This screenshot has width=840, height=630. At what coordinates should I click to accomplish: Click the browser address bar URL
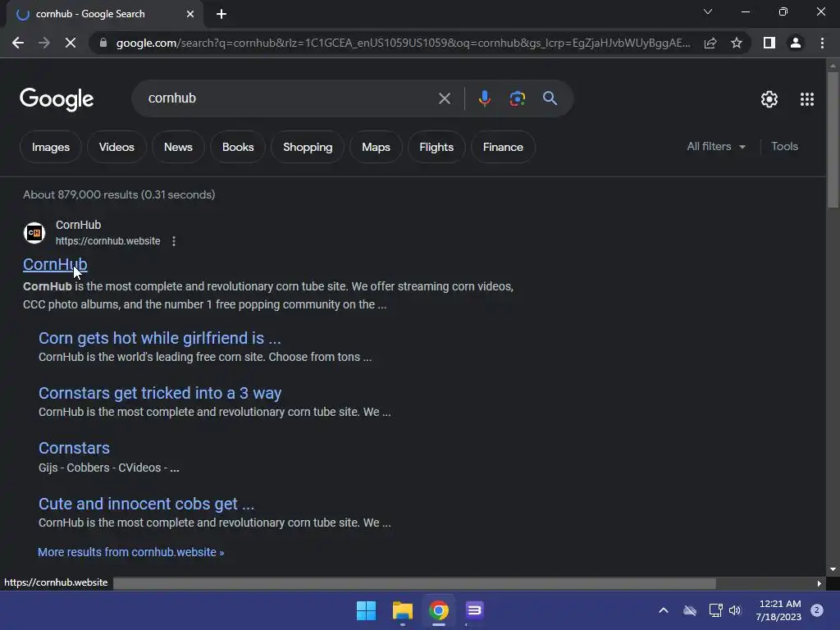pos(403,43)
